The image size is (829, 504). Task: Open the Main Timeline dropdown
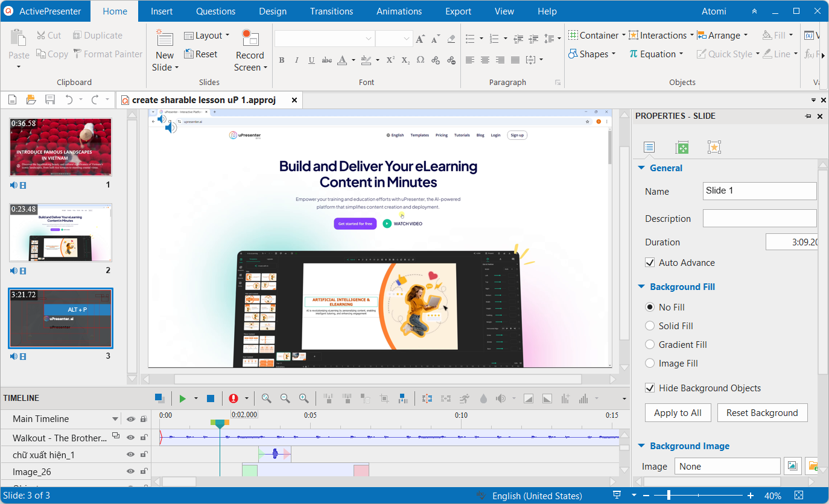[x=115, y=419]
